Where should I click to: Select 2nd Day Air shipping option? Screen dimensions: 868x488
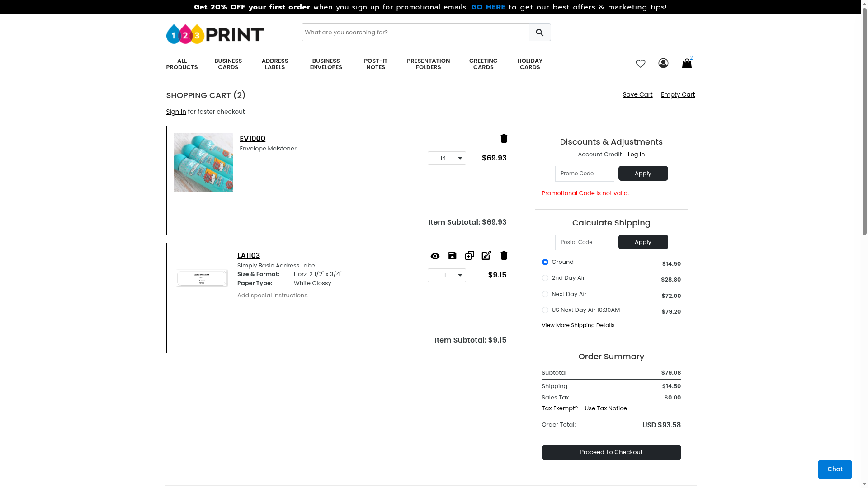click(x=545, y=278)
